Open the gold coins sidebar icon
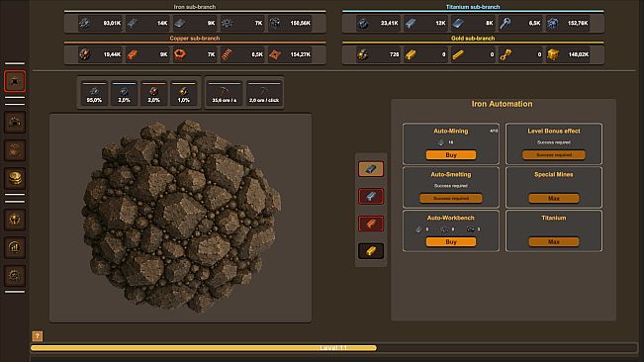This screenshot has height=362, width=644. [15, 178]
